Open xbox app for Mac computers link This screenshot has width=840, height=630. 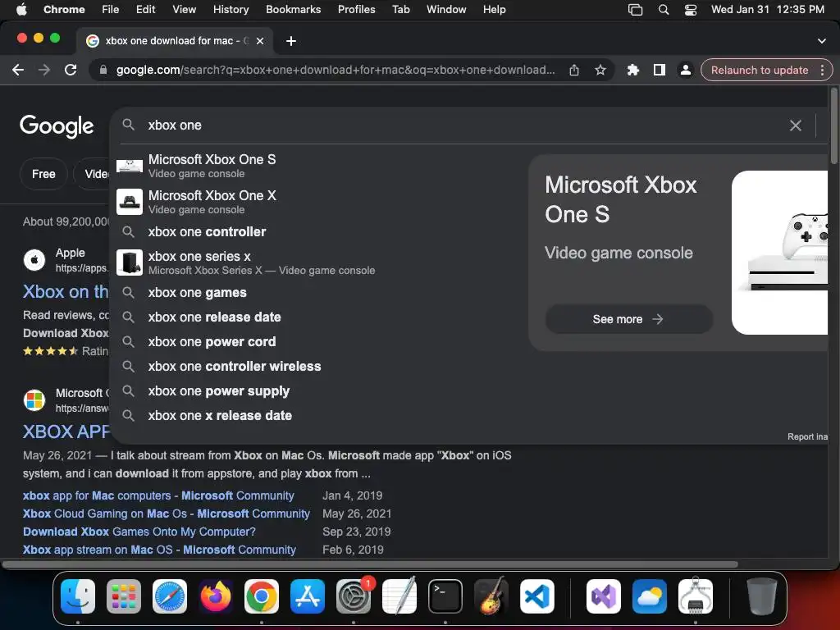[x=158, y=495]
